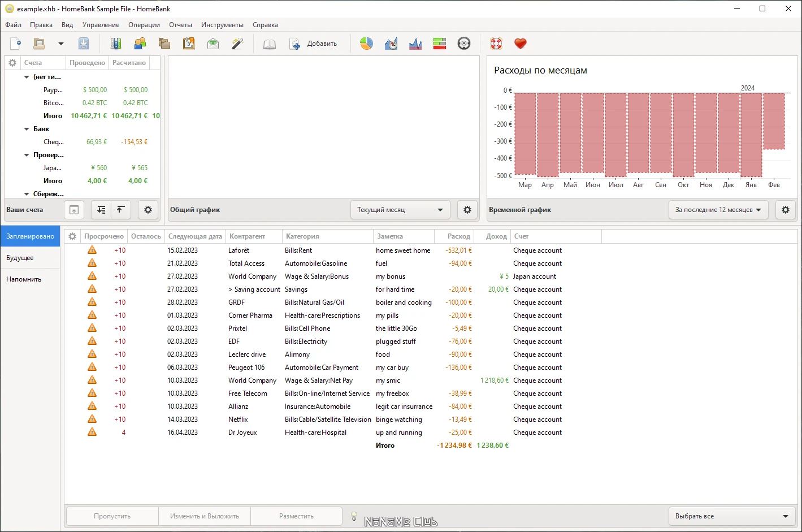Open the Отчеты menu
The height and width of the screenshot is (532, 802).
click(180, 25)
